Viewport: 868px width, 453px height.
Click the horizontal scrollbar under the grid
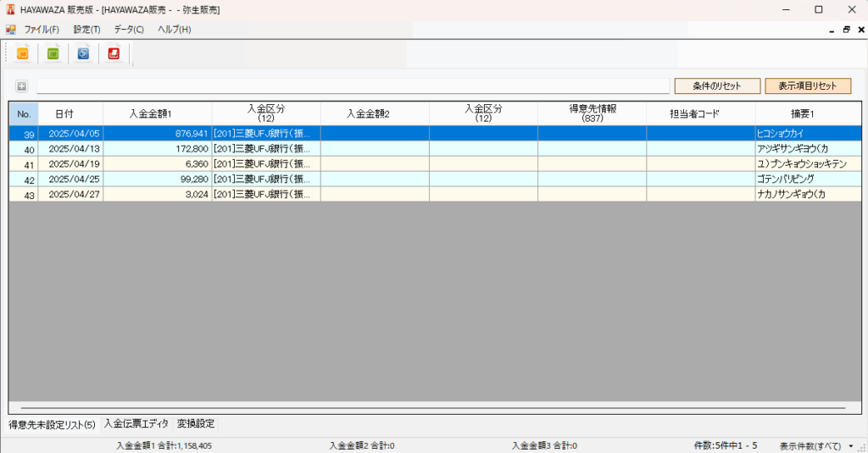click(432, 408)
